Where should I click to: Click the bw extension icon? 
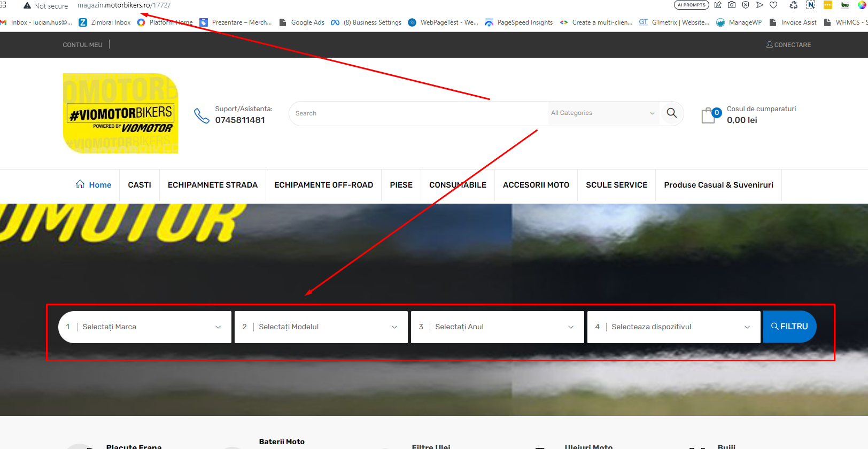pos(845,5)
